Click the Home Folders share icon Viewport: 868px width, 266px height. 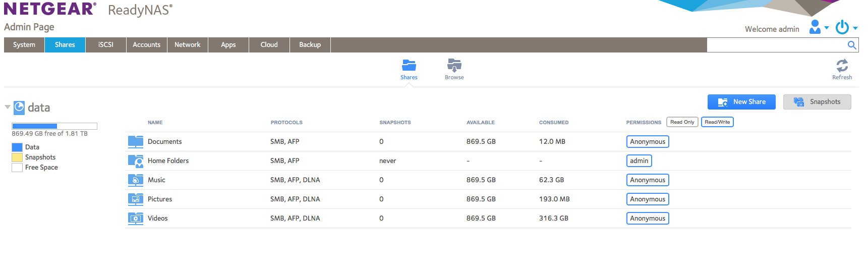[135, 161]
